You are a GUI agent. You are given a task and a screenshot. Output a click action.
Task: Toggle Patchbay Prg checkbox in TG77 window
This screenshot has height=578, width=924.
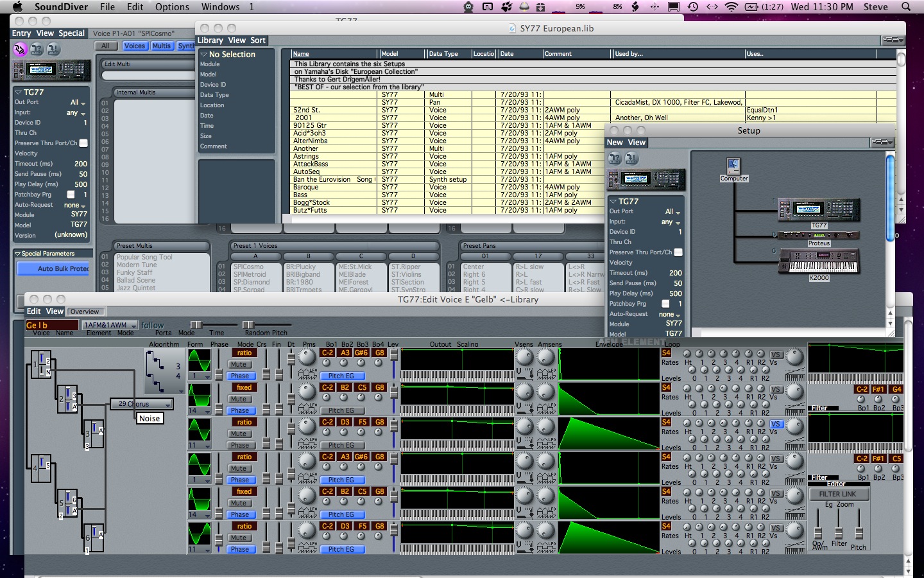(71, 195)
